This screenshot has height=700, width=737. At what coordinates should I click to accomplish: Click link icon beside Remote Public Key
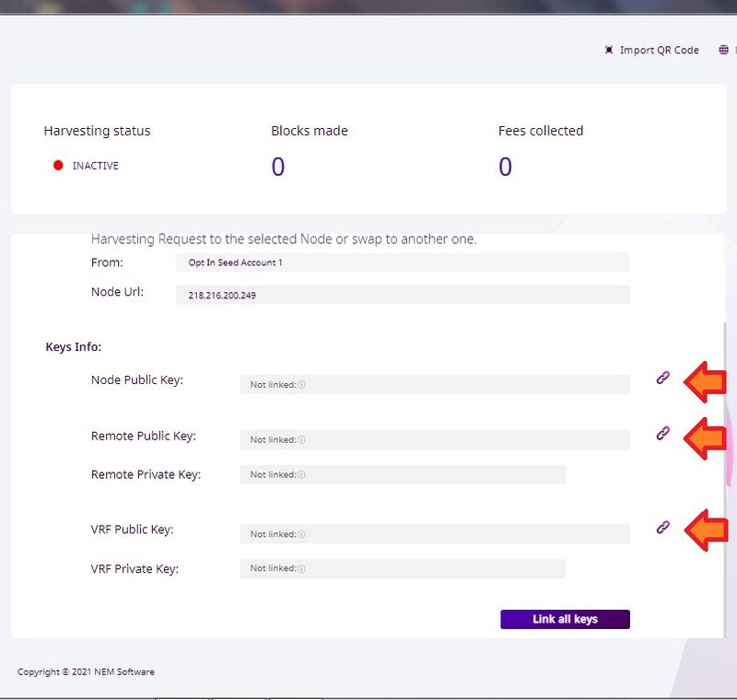pos(662,433)
